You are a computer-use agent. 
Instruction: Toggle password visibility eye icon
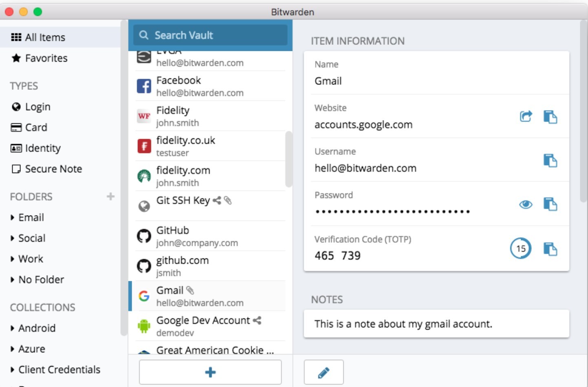click(526, 204)
